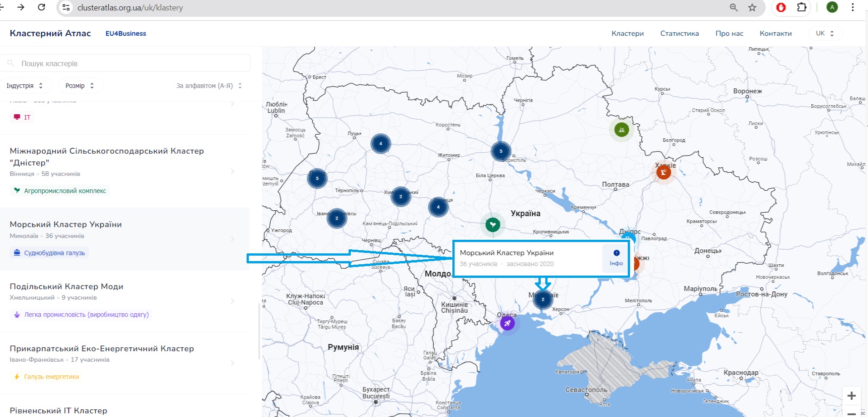
Task: Zoom the map in with the plus button
Action: 851,395
